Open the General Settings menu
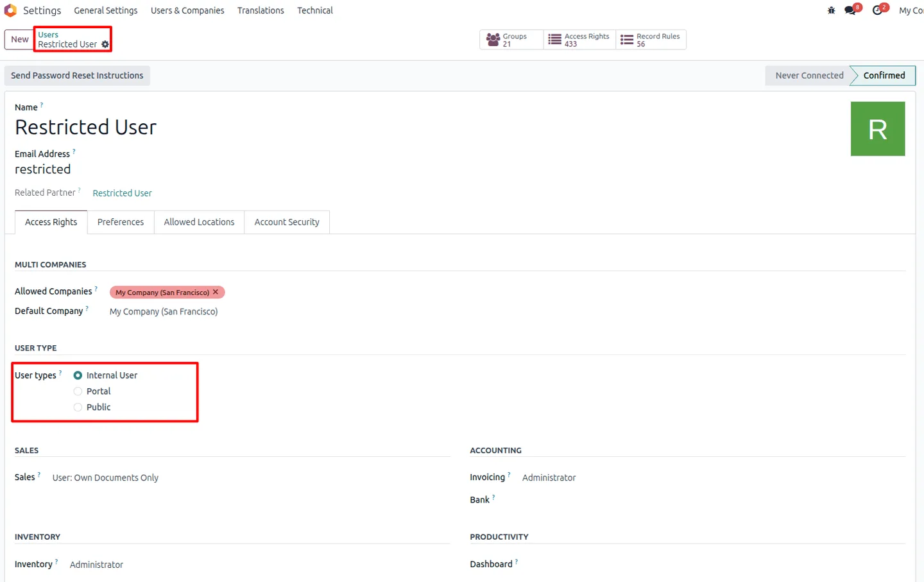 [x=106, y=10]
